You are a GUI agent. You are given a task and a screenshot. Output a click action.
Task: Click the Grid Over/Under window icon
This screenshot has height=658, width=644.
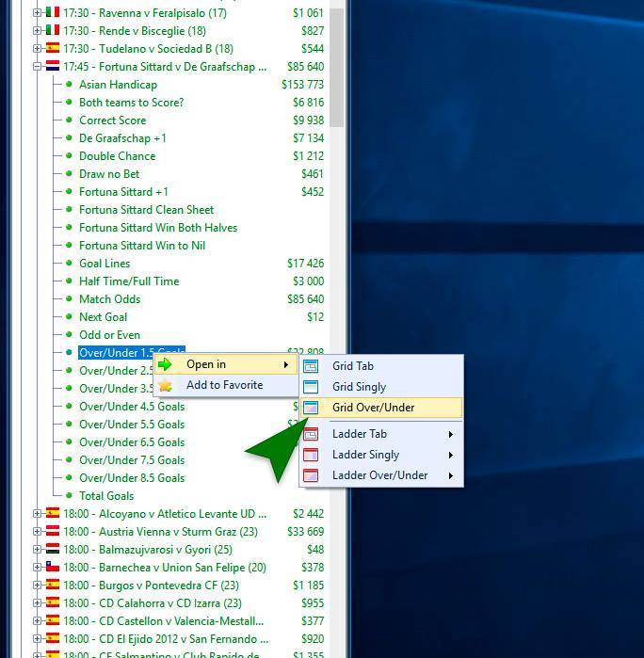[311, 407]
